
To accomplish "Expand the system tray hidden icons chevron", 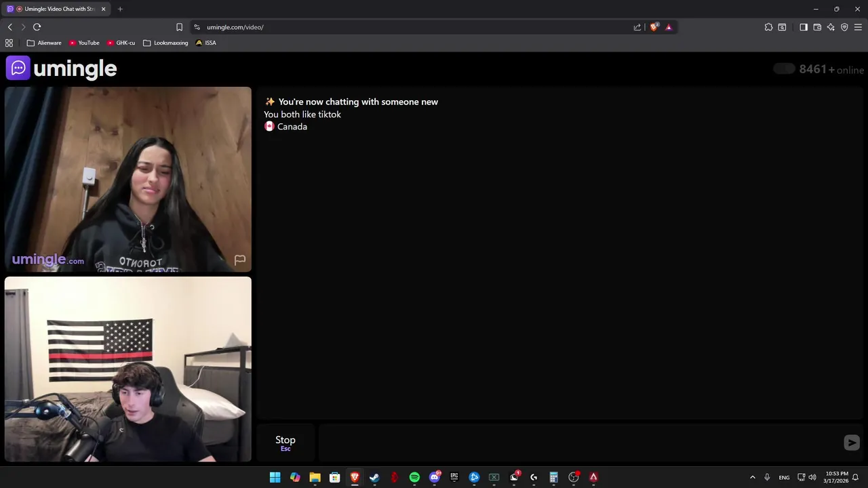I will point(752,477).
